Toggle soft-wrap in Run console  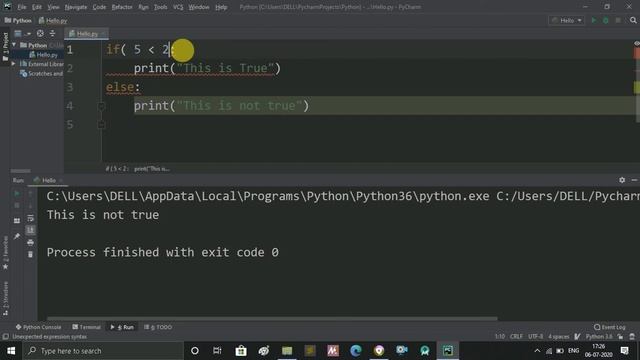click(x=30, y=218)
